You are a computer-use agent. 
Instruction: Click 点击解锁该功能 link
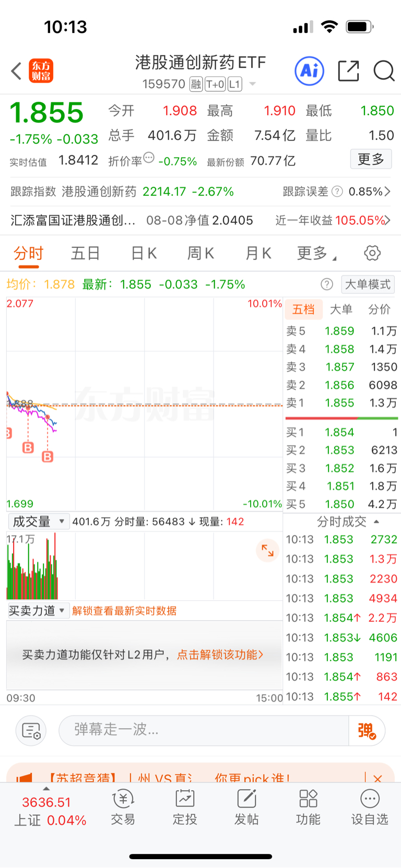pos(220,655)
